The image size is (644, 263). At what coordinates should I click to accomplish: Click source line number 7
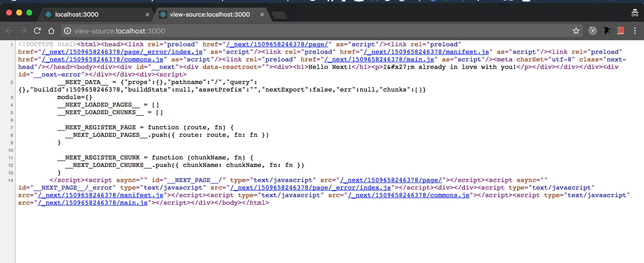tap(12, 127)
